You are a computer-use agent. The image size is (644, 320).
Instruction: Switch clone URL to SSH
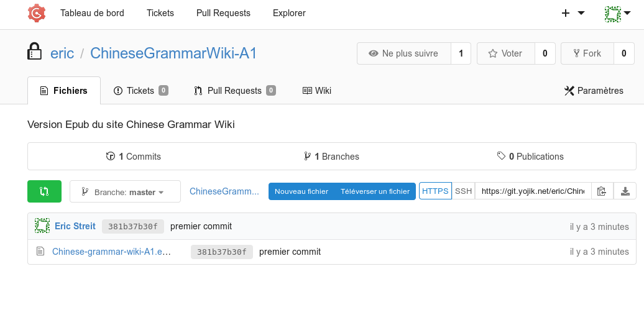click(463, 191)
